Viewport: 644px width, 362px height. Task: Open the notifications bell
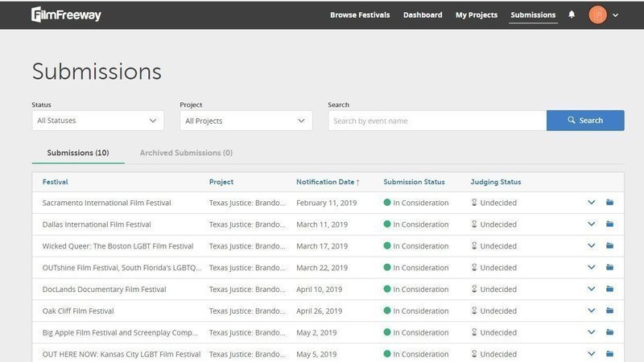[x=572, y=14]
